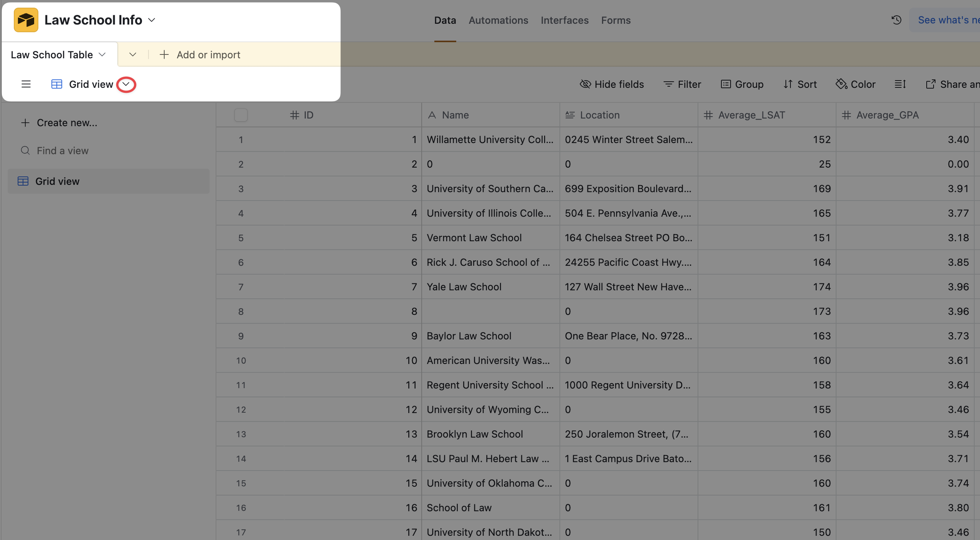Click the row height icon
Viewport: 980px width, 540px height.
tap(900, 84)
